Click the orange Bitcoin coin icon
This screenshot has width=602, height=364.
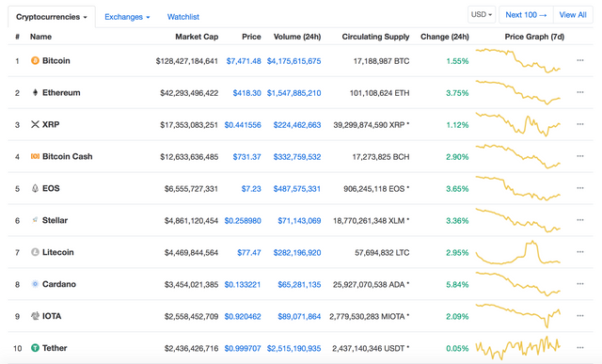(35, 60)
